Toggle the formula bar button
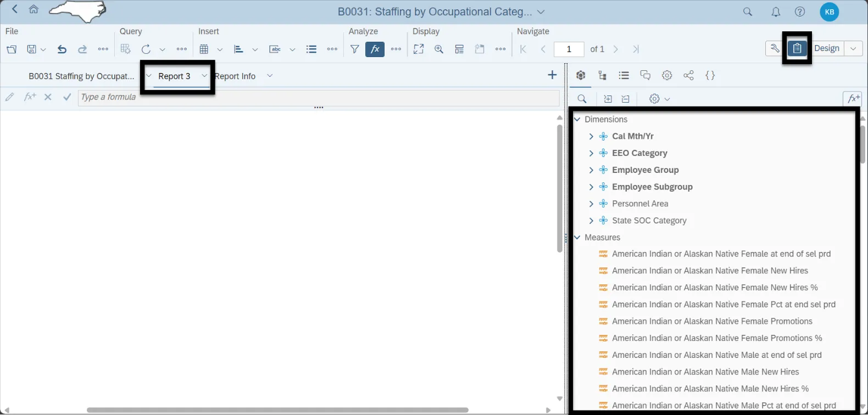 tap(375, 49)
